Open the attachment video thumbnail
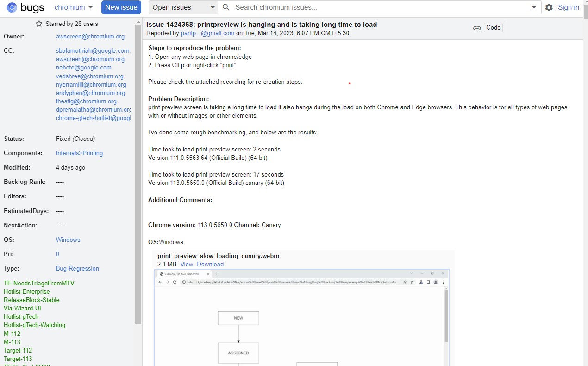 (x=301, y=317)
